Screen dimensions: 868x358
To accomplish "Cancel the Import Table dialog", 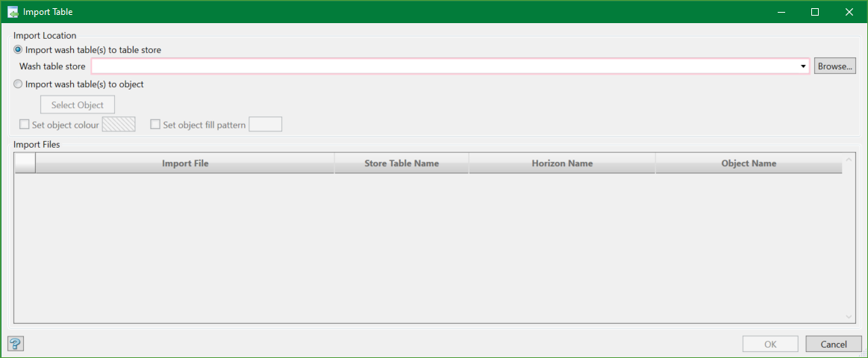I will coord(834,344).
